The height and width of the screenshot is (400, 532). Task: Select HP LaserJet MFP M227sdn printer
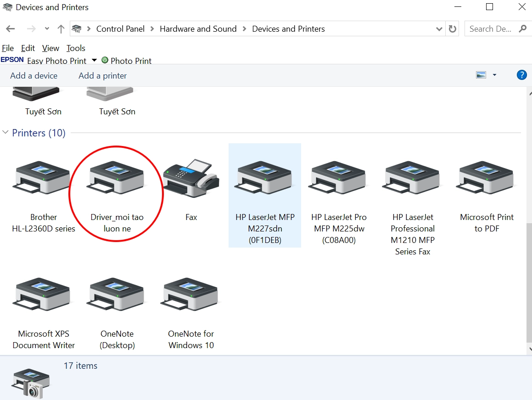click(265, 179)
